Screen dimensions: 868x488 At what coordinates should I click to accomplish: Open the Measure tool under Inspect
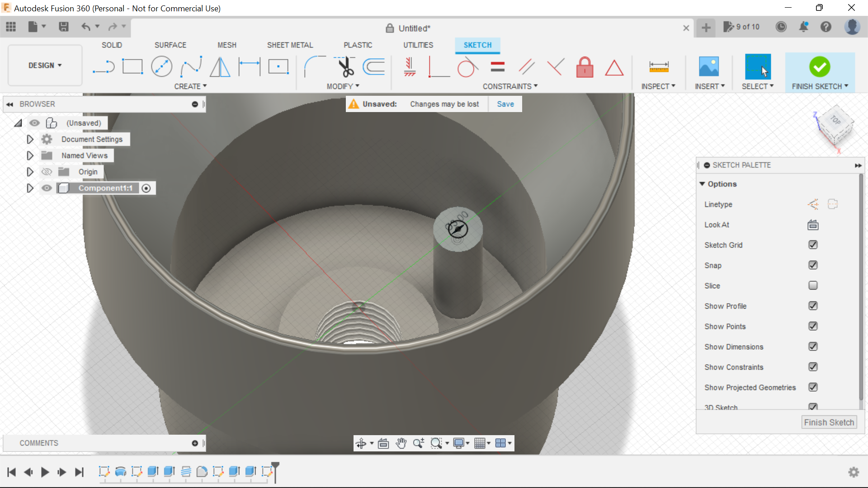[659, 66]
